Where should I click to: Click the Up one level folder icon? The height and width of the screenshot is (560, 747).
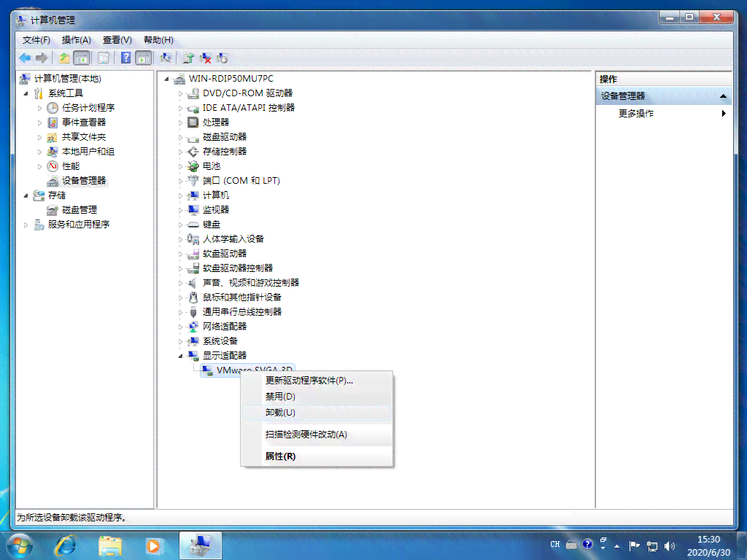coord(64,58)
